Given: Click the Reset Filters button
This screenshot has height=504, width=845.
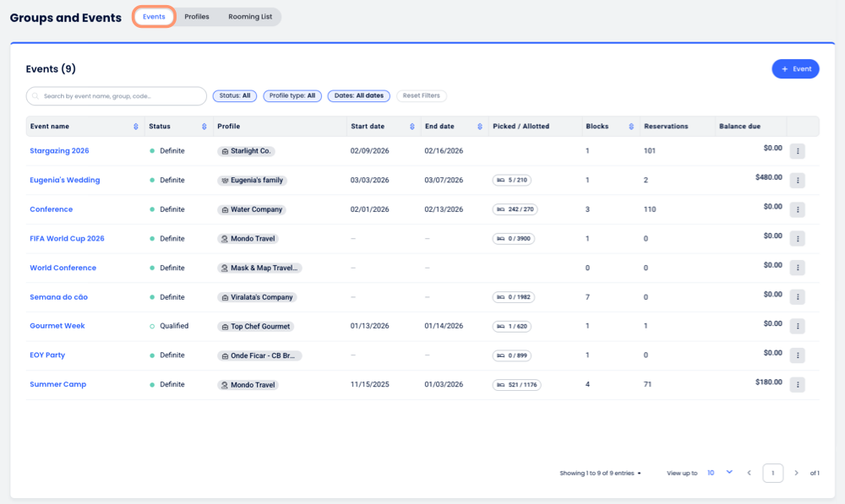Looking at the screenshot, I should tap(421, 96).
